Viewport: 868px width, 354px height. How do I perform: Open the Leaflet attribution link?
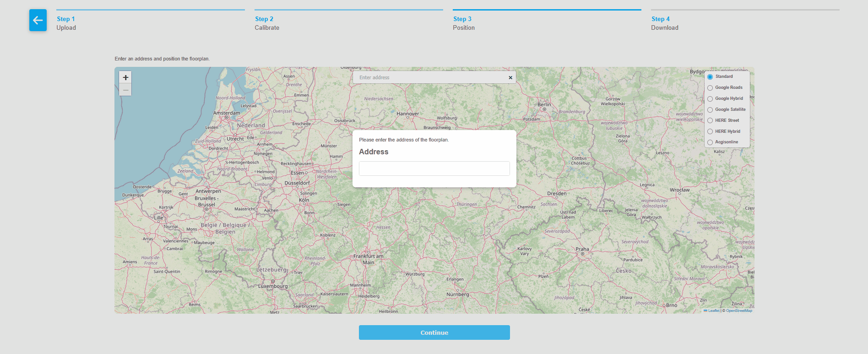tap(713, 310)
